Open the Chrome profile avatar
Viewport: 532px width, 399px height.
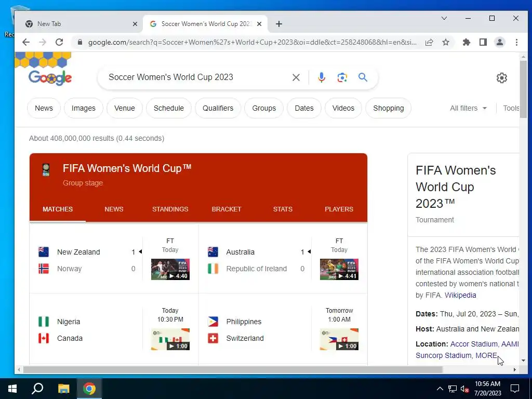[x=500, y=42]
